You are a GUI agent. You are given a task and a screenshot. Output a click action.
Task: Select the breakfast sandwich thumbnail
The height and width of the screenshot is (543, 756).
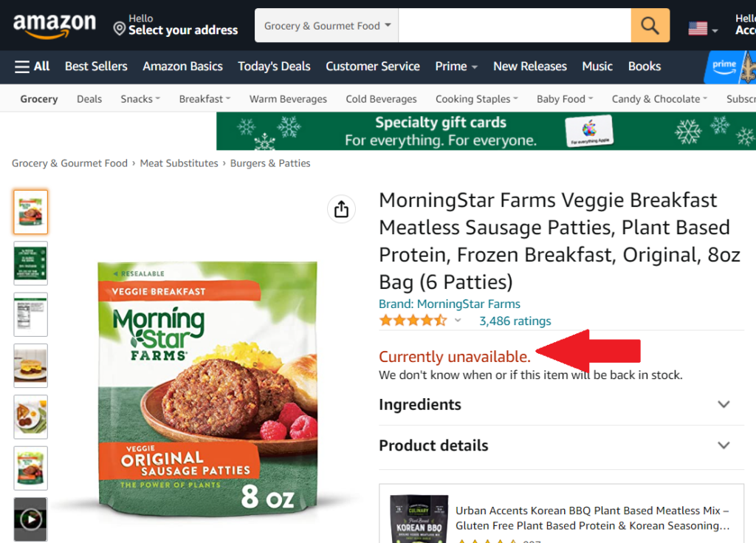[31, 366]
